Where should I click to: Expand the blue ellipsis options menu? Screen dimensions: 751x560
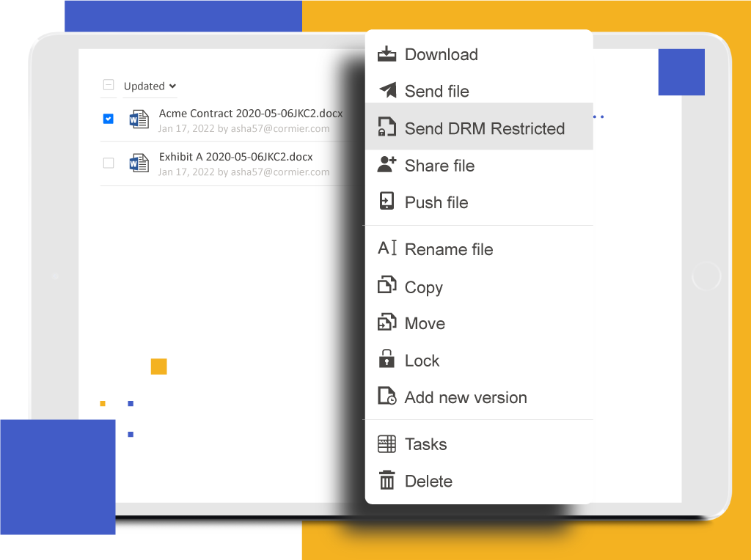click(599, 117)
